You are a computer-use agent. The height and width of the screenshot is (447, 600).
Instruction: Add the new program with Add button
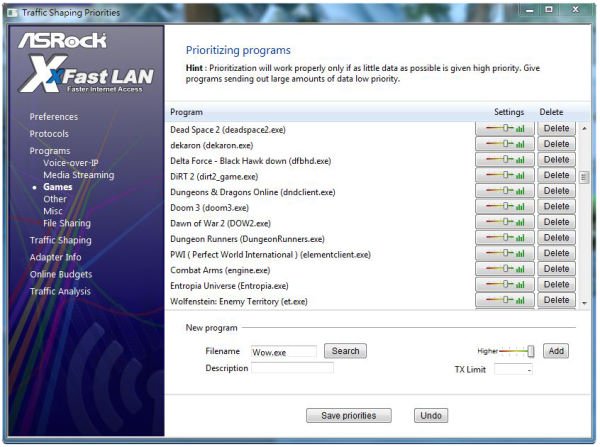pyautogui.click(x=556, y=351)
